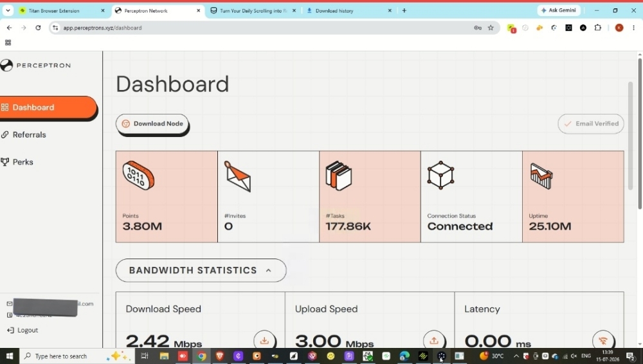643x364 pixels.
Task: Go back to the previous page
Action: pos(9,28)
